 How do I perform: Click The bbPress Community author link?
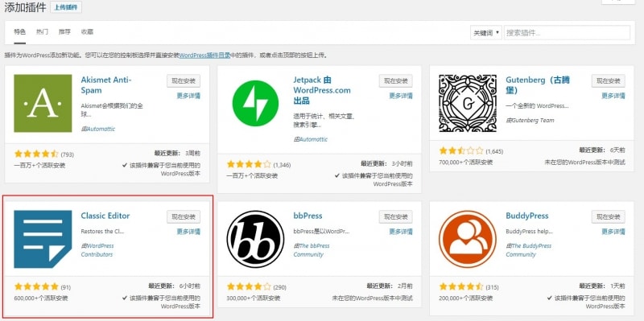click(x=312, y=250)
